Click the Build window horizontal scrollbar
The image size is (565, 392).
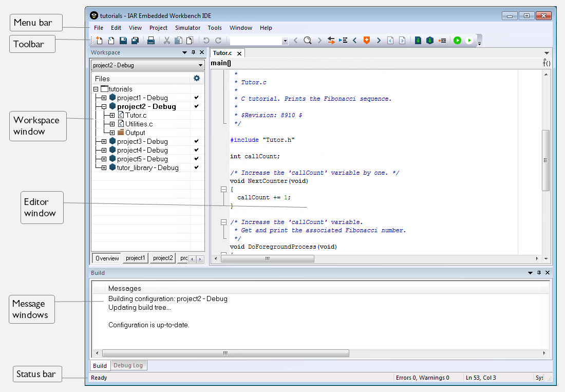[225, 353]
